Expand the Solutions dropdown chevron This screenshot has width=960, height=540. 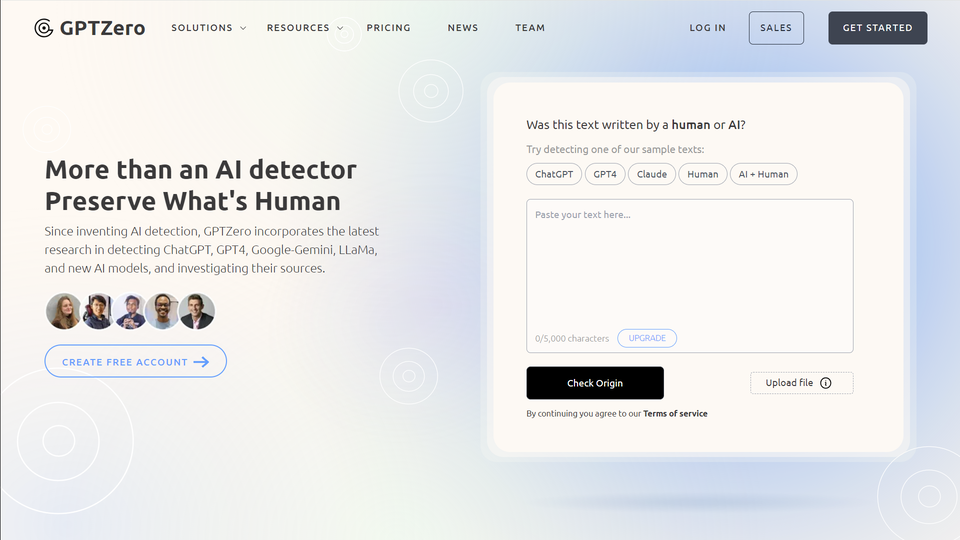pos(243,28)
